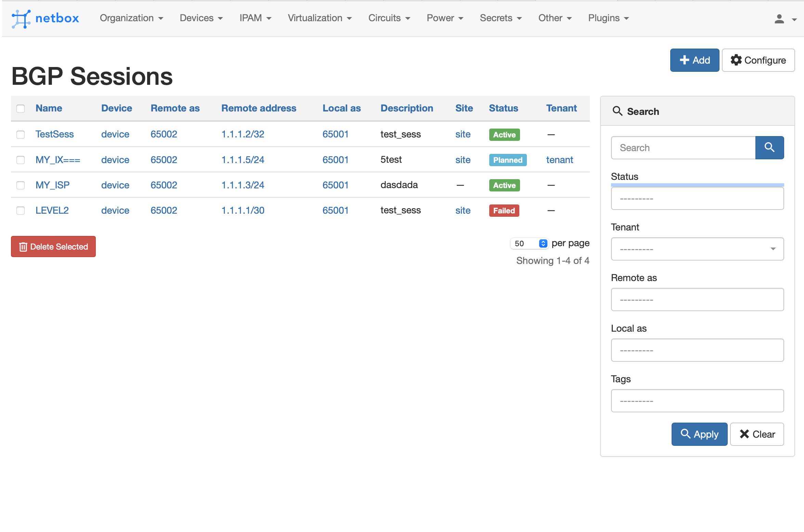Open the Status filter select box
The image size is (804, 532).
tap(697, 198)
